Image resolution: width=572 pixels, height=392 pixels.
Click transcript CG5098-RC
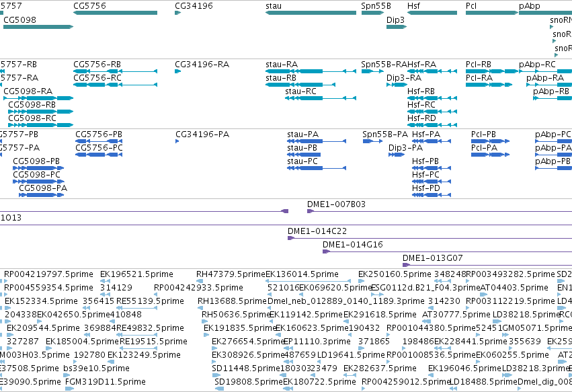[40, 125]
